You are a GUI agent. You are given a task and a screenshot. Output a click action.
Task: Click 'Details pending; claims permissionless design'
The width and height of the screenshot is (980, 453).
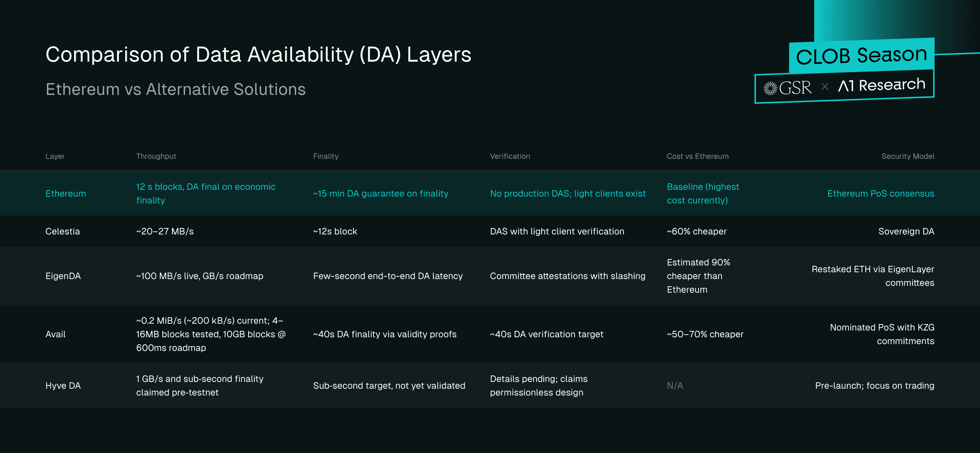(539, 385)
